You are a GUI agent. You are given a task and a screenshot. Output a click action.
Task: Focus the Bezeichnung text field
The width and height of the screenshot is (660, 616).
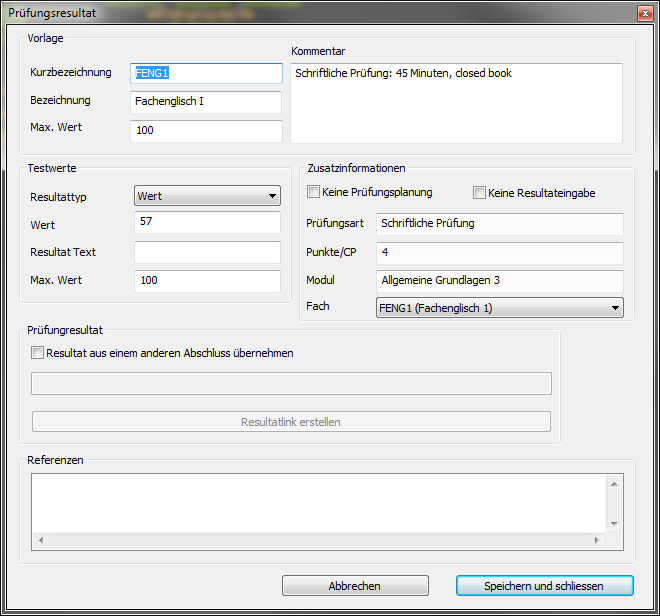(x=206, y=102)
